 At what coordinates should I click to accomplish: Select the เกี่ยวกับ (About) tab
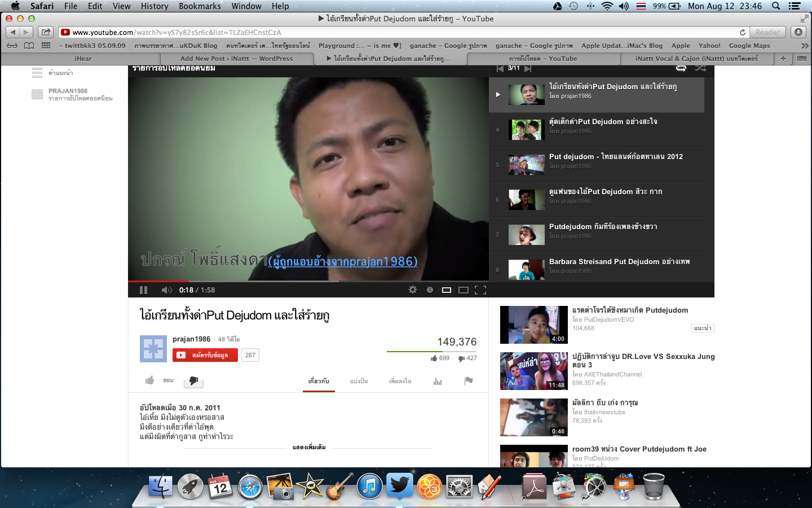pyautogui.click(x=319, y=381)
